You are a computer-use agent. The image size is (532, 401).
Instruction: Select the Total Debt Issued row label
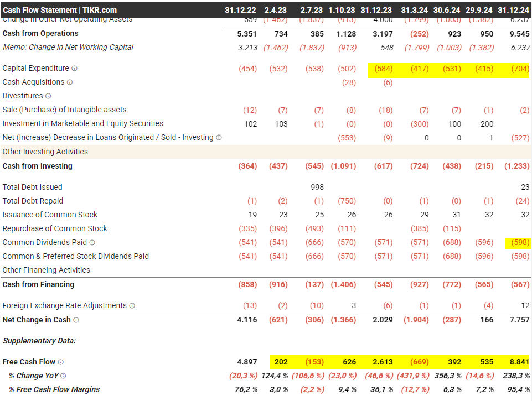tap(32, 187)
